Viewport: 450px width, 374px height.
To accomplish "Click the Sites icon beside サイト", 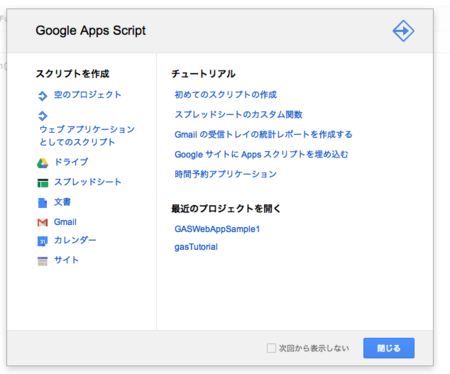I will (43, 261).
